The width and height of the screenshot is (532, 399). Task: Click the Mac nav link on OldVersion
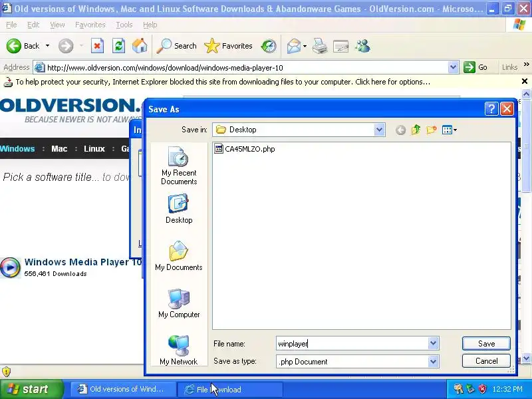[x=59, y=148]
